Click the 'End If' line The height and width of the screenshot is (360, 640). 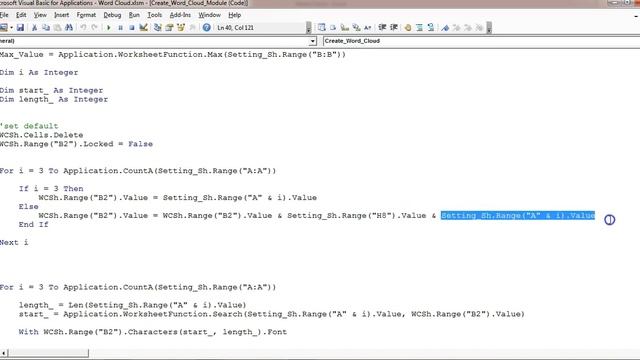coord(33,224)
